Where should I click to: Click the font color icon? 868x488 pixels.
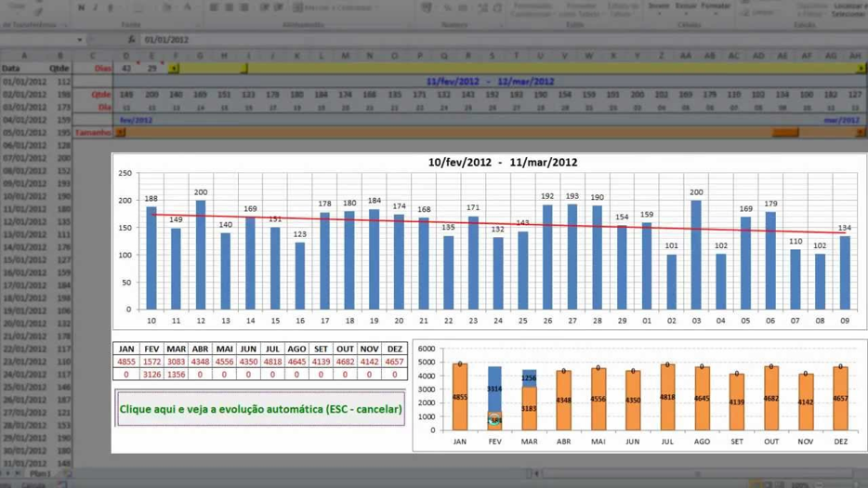coord(187,8)
